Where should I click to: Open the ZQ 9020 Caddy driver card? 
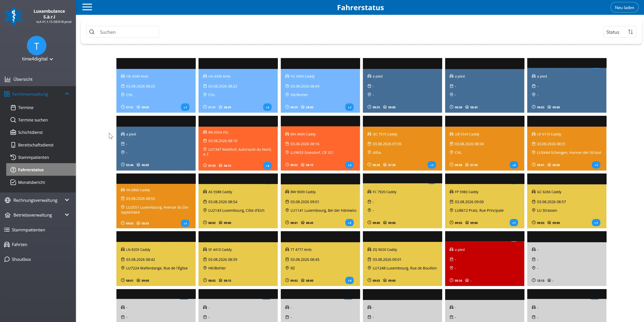tap(402, 259)
